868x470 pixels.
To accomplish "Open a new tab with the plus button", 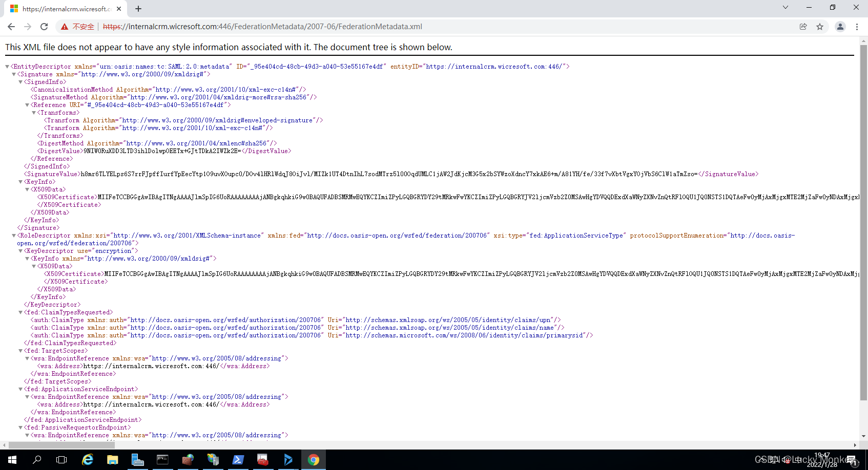I will [138, 9].
